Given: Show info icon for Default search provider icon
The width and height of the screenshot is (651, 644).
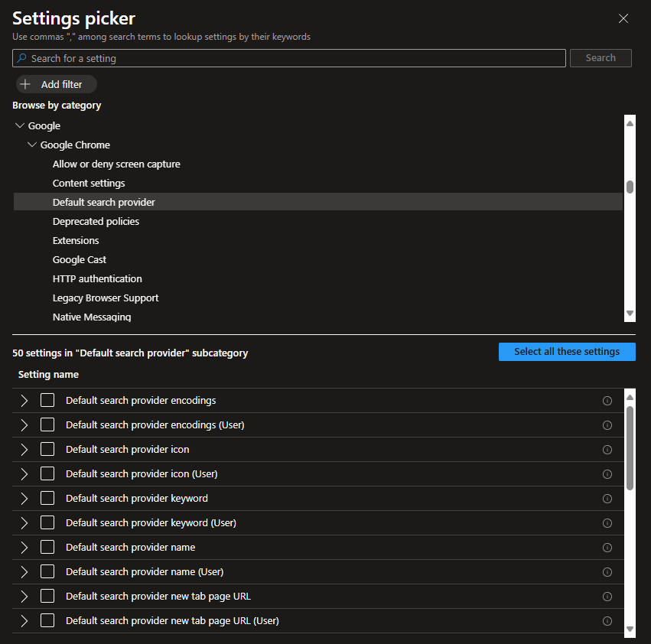Looking at the screenshot, I should 607,450.
